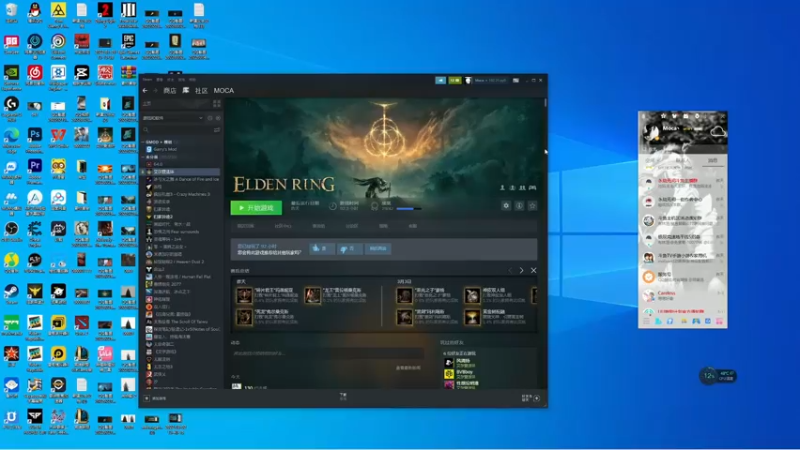Open the 指南 guides tab

(383, 226)
